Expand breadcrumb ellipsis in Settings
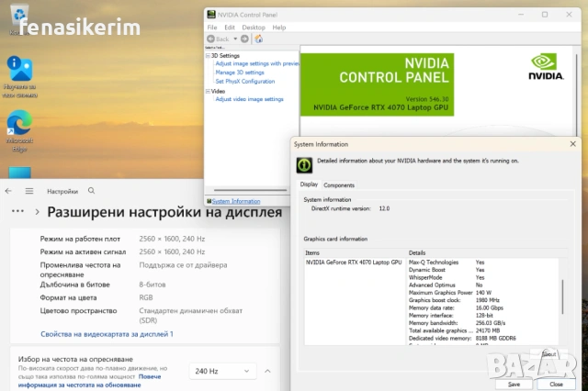The height and width of the screenshot is (391, 588). (17, 211)
